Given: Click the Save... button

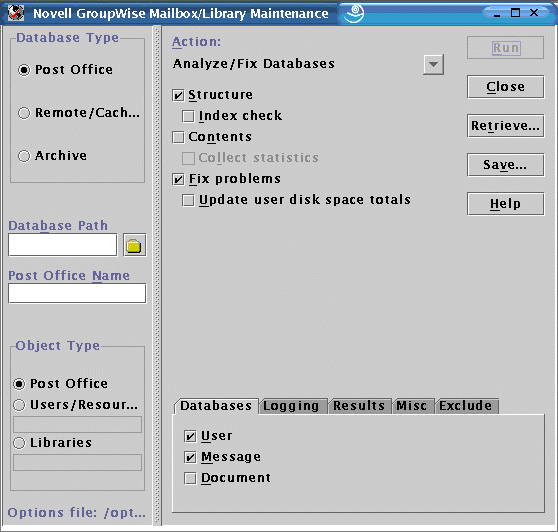Looking at the screenshot, I should click(505, 165).
